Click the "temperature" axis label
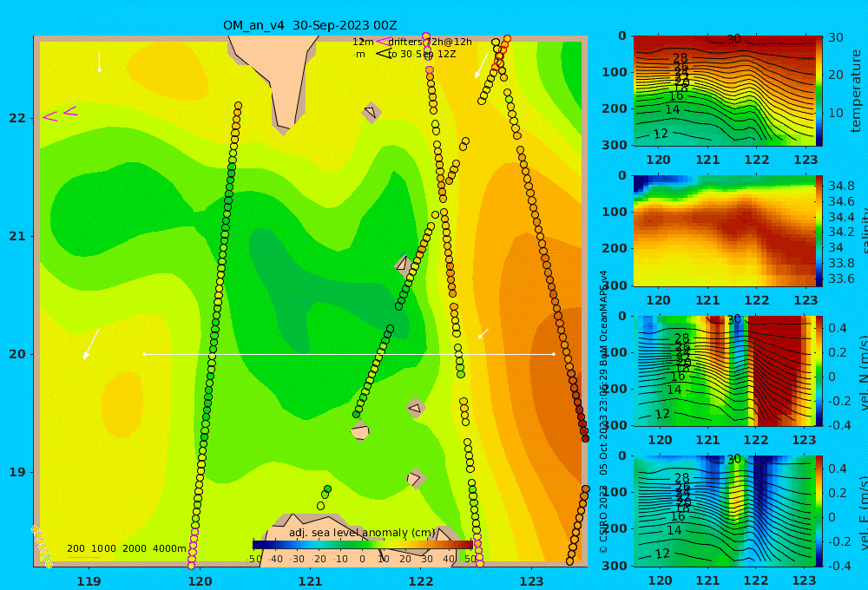Screen dimensions: 868x590 [x=857, y=91]
